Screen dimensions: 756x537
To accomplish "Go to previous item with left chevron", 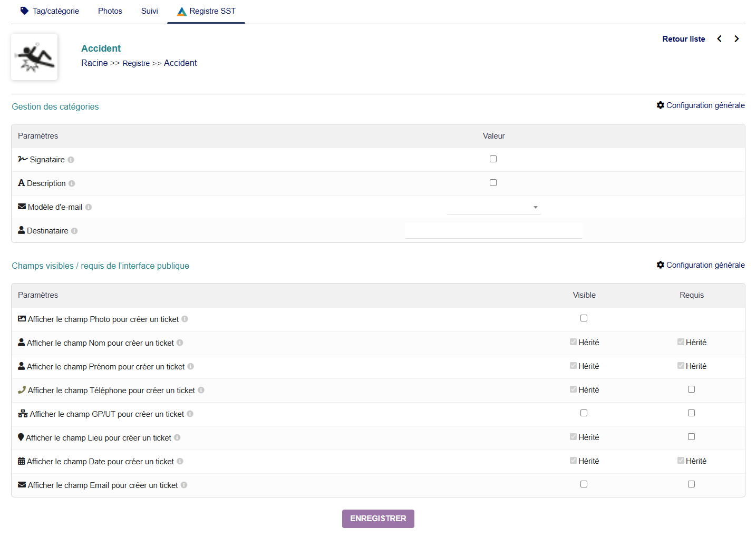I will pyautogui.click(x=719, y=39).
